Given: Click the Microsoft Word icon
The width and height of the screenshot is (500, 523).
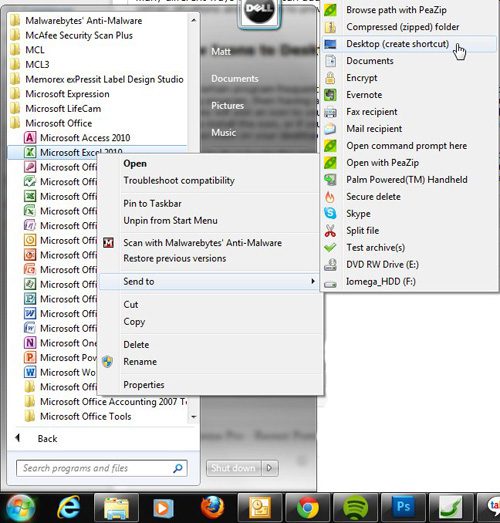Looking at the screenshot, I should pyautogui.click(x=30, y=372).
